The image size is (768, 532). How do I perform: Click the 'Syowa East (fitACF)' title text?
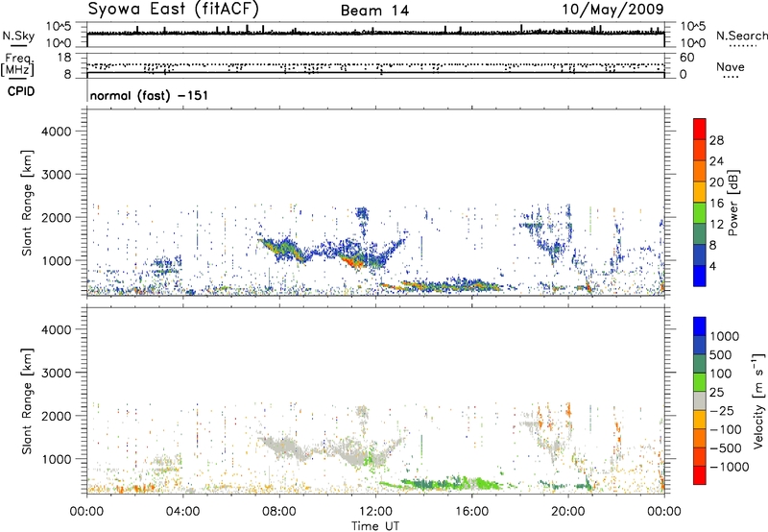174,10
